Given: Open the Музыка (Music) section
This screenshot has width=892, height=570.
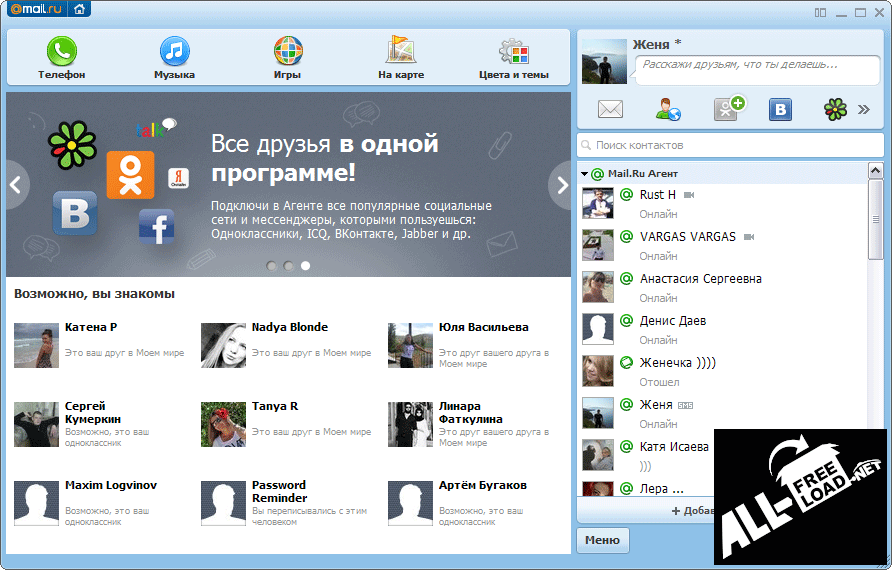Looking at the screenshot, I should tap(174, 57).
